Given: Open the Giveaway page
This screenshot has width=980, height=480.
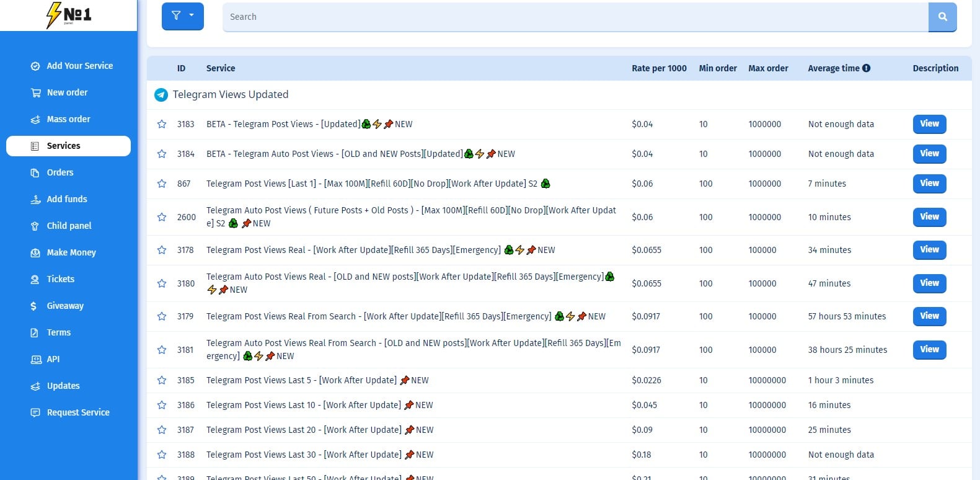Looking at the screenshot, I should coord(65,306).
